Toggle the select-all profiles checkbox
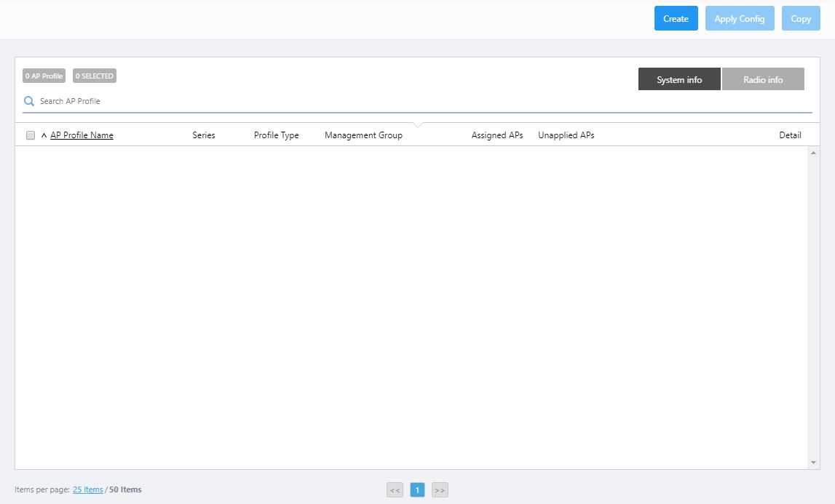This screenshot has height=504, width=835. pyautogui.click(x=31, y=135)
